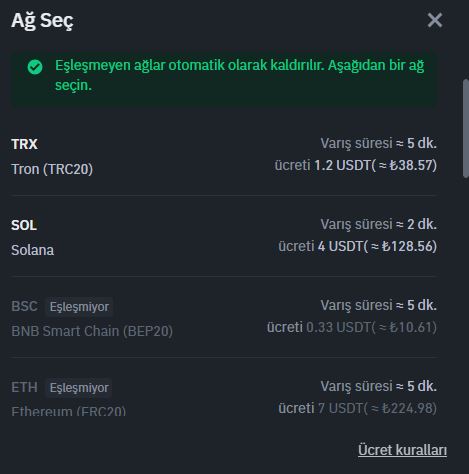
Task: Open the Ücret kuralları link
Action: [x=402, y=450]
